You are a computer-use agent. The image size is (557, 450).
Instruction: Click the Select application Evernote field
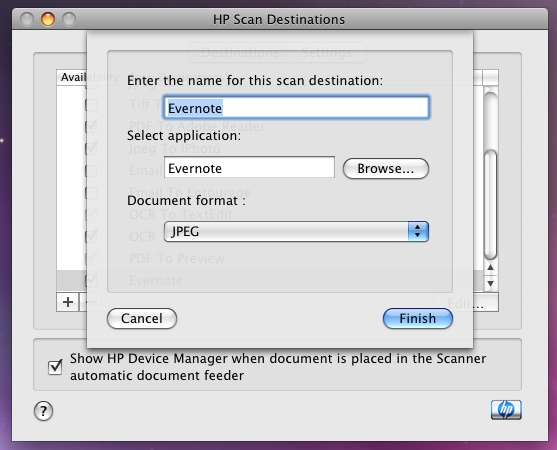coord(249,167)
